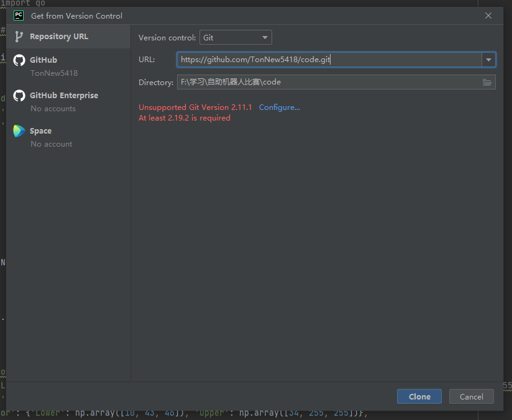Open the GitHub Enterprise section
The height and width of the screenshot is (420, 512).
(x=68, y=101)
